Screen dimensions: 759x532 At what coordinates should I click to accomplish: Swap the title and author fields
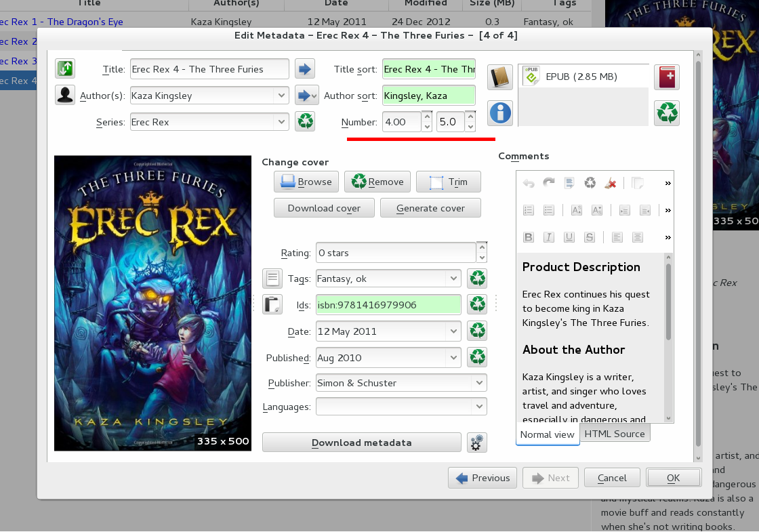(65, 68)
